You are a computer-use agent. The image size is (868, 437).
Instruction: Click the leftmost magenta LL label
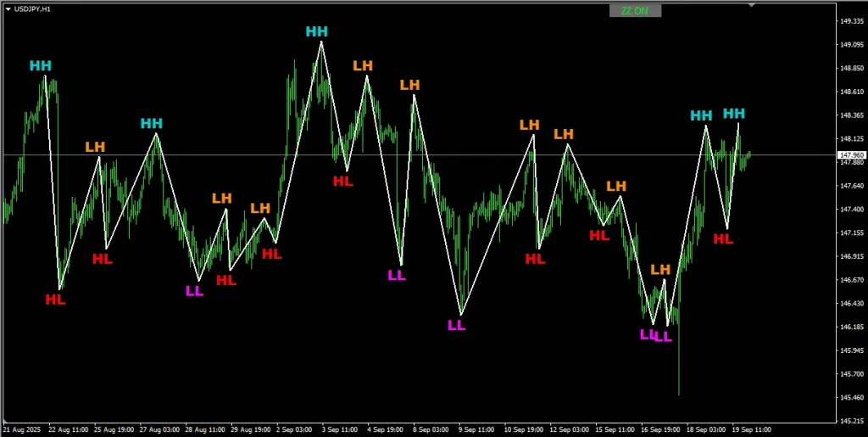[194, 291]
